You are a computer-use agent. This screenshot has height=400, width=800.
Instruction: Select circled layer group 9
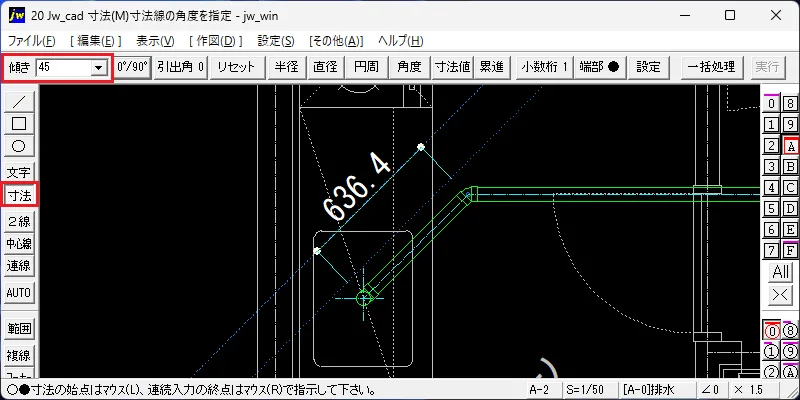point(790,352)
